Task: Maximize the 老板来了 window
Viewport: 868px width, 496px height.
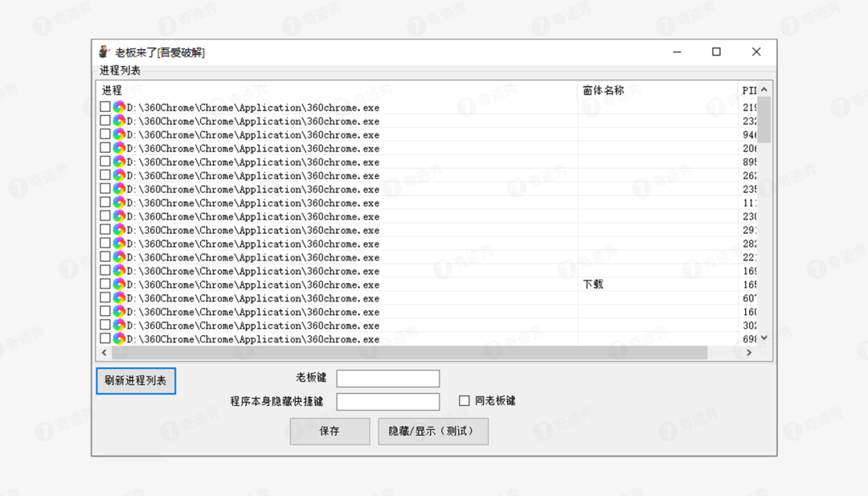Action: click(x=716, y=52)
